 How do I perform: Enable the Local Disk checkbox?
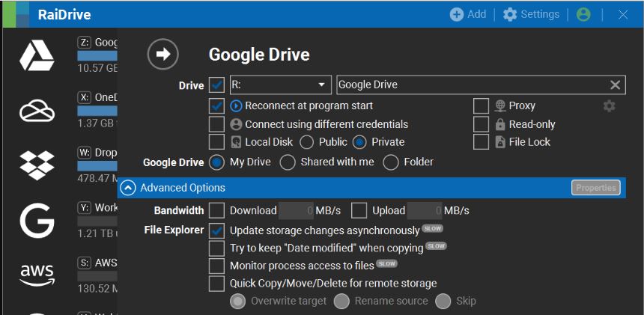(216, 142)
